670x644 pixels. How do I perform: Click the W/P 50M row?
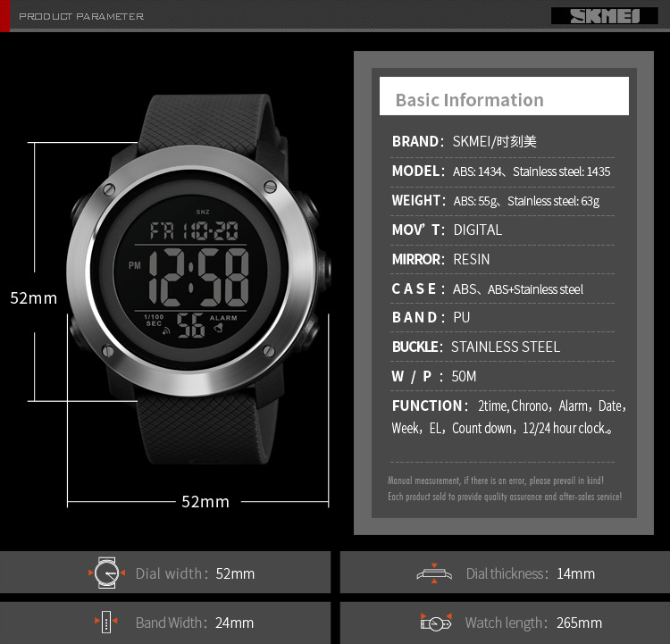pyautogui.click(x=434, y=376)
